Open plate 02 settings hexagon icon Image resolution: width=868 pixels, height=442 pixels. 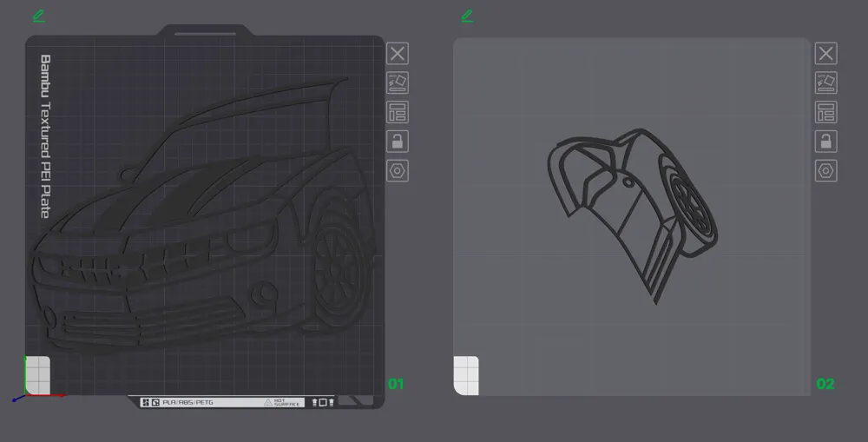pos(826,170)
